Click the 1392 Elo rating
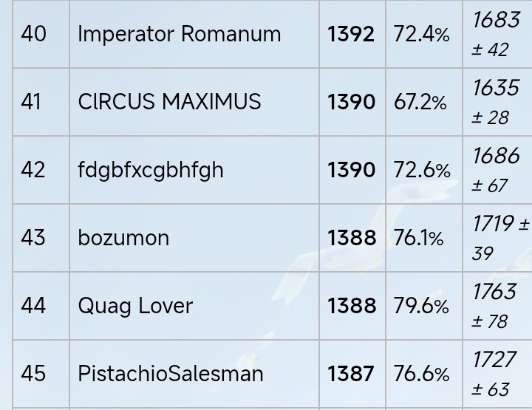This screenshot has height=410, width=532. click(351, 34)
